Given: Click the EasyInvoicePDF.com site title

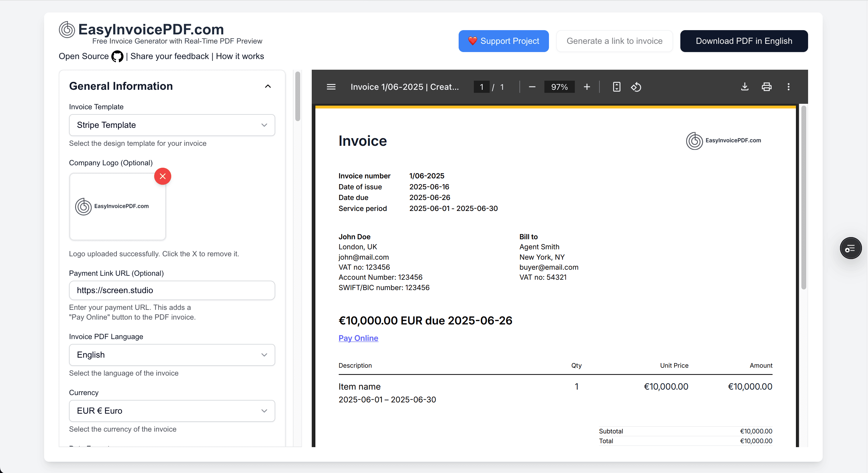Looking at the screenshot, I should [x=151, y=29].
